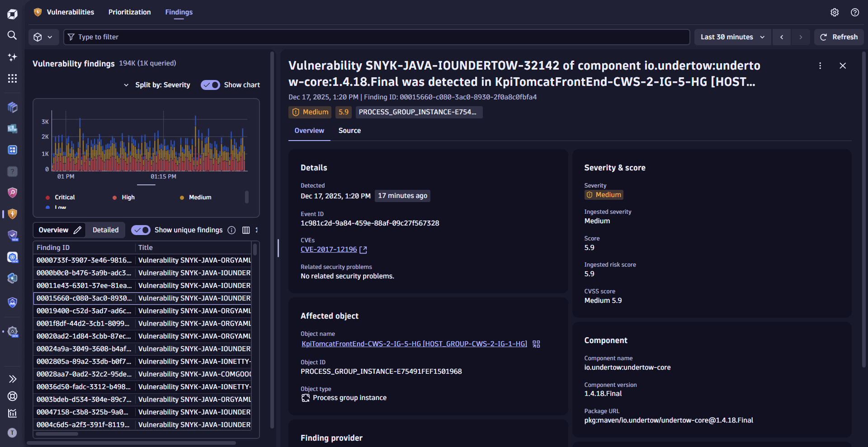Viewport: 868px width, 447px height.
Task: Expand the Split by: Severity dropdown
Action: click(157, 85)
